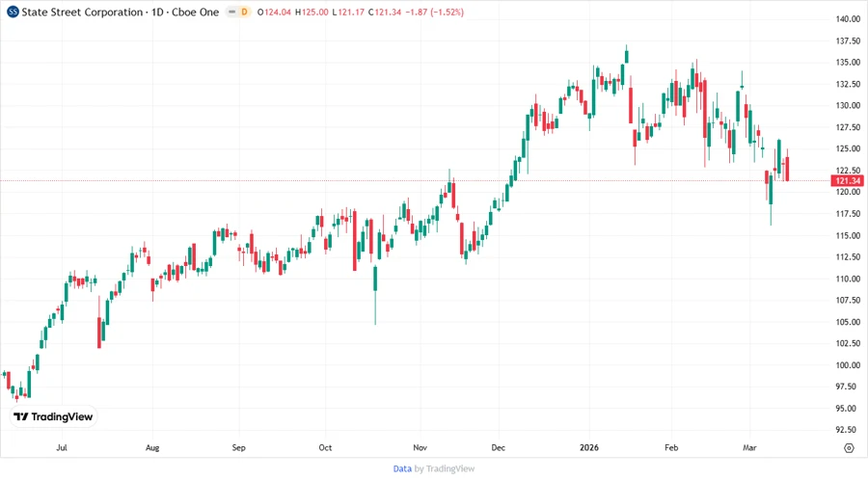
Task: Click the 2026 label on time axis
Action: pos(589,447)
